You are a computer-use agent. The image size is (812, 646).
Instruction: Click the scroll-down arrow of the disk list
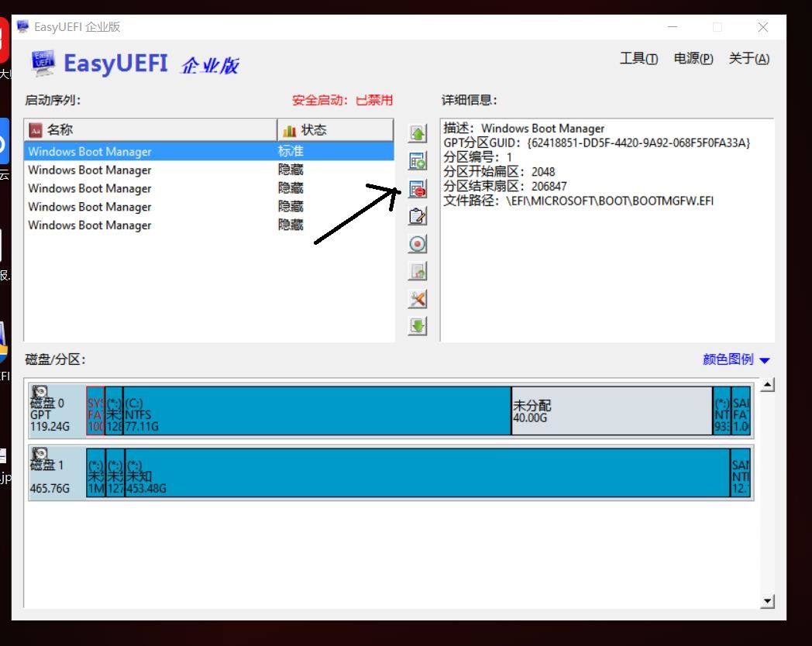768,601
